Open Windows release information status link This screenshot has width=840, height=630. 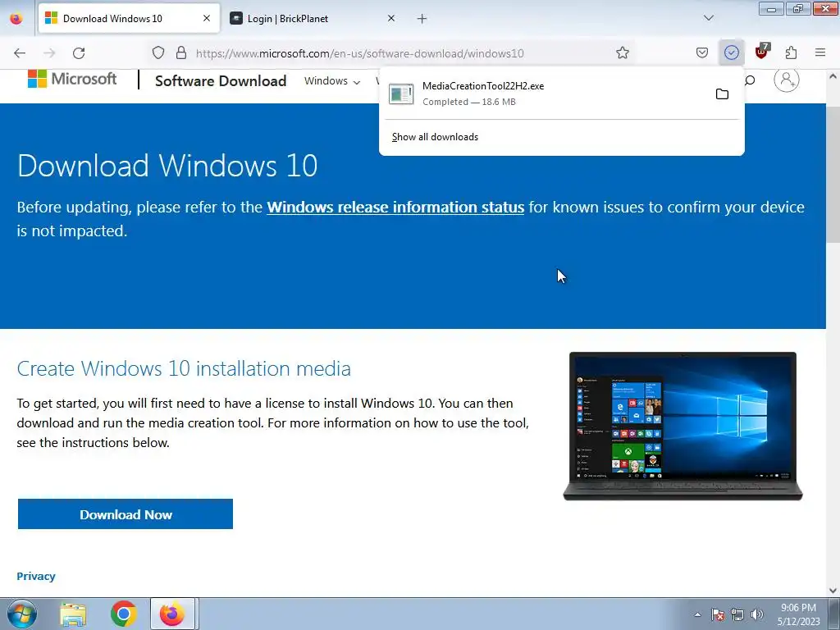tap(395, 208)
